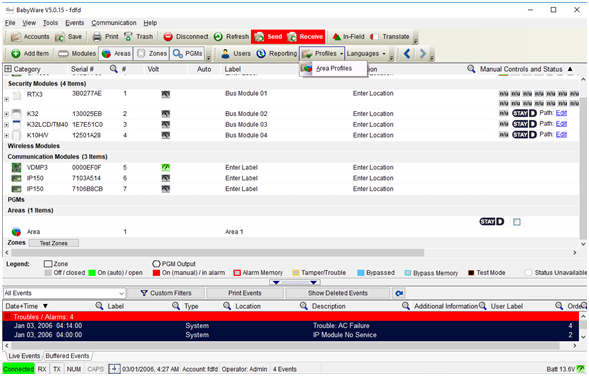Toggle the PGMs filter button

pos(187,54)
